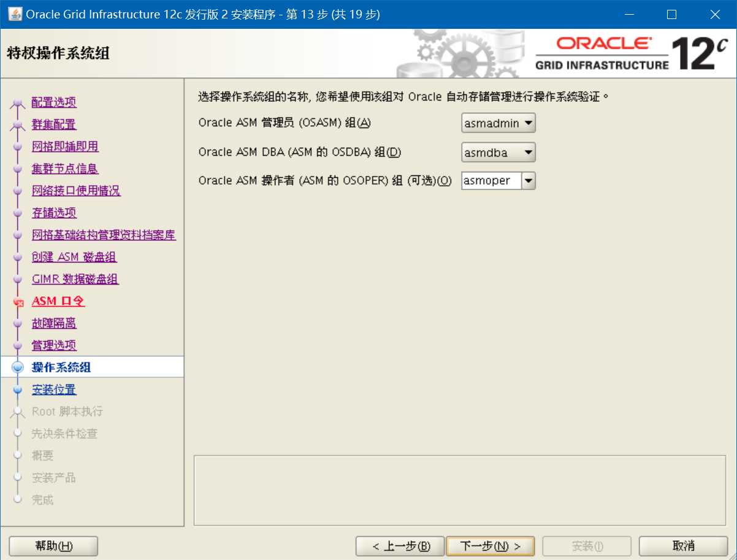Click the 特权操作系统组 page heading
Image resolution: width=737 pixels, height=560 pixels.
[x=58, y=53]
